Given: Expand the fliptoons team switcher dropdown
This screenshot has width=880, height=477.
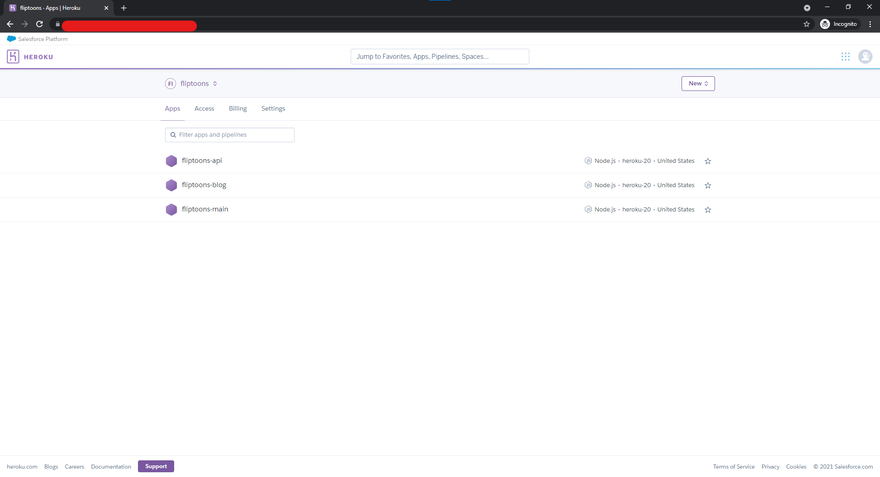Looking at the screenshot, I should [199, 84].
